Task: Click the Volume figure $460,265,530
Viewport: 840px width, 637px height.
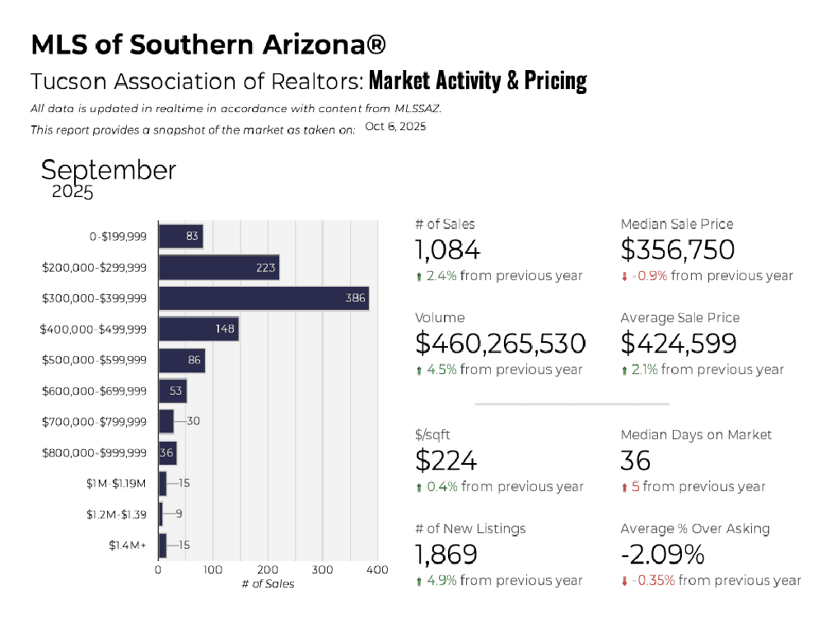Action: [500, 344]
